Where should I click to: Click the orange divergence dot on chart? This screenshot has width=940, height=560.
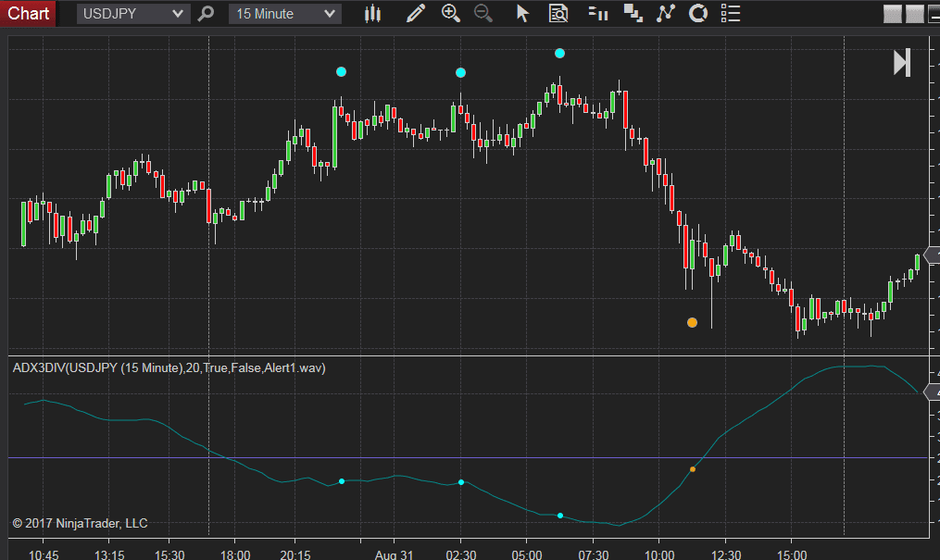[x=692, y=322]
